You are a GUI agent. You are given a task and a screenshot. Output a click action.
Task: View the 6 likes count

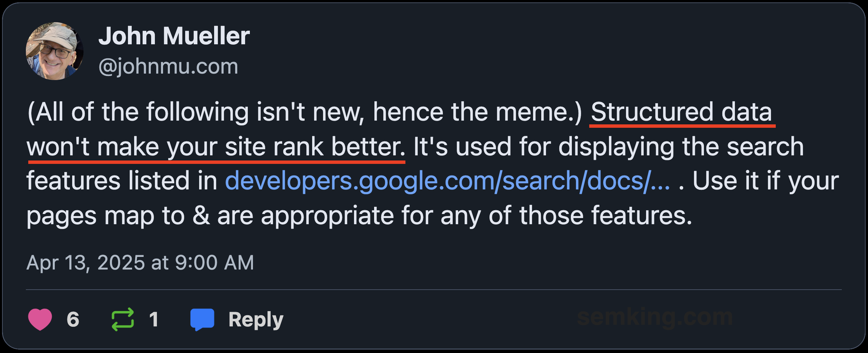point(73,319)
